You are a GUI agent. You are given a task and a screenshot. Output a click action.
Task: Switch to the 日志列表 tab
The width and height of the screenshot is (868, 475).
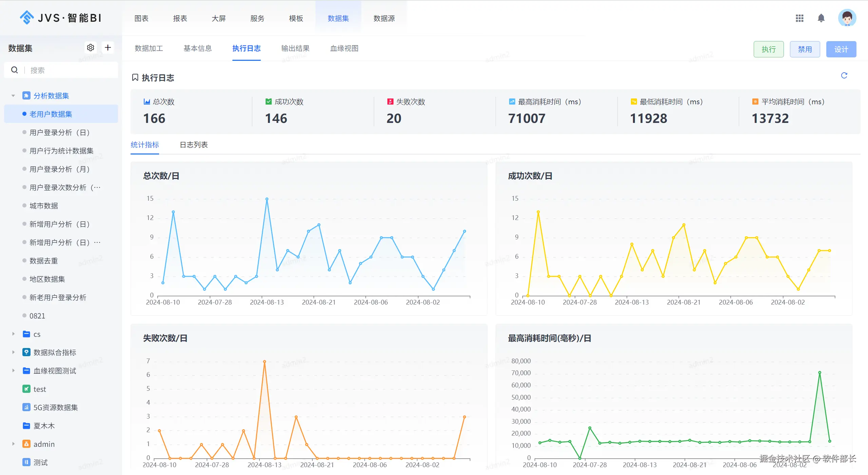click(x=193, y=145)
